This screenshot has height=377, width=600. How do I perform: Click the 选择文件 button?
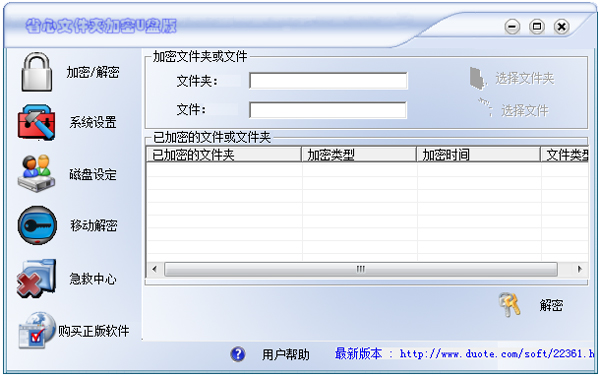pyautogui.click(x=525, y=111)
